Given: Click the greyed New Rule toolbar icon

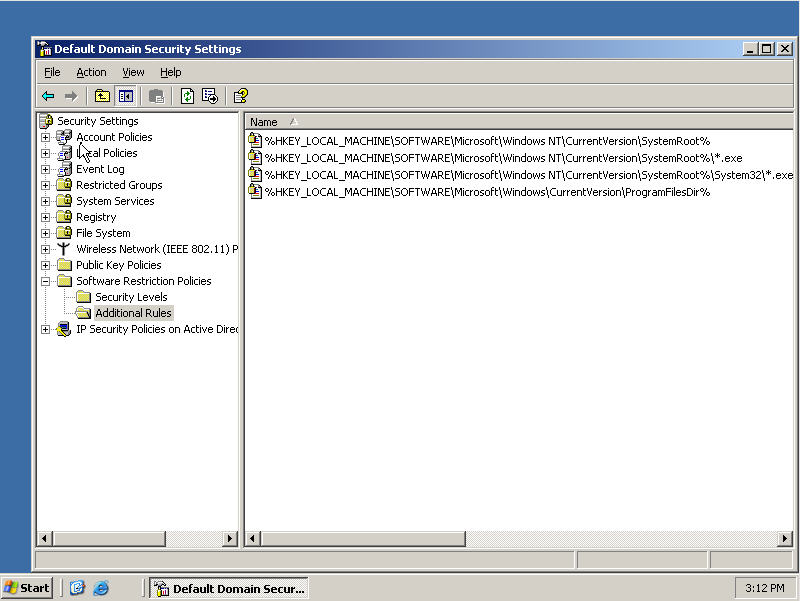Looking at the screenshot, I should point(157,96).
